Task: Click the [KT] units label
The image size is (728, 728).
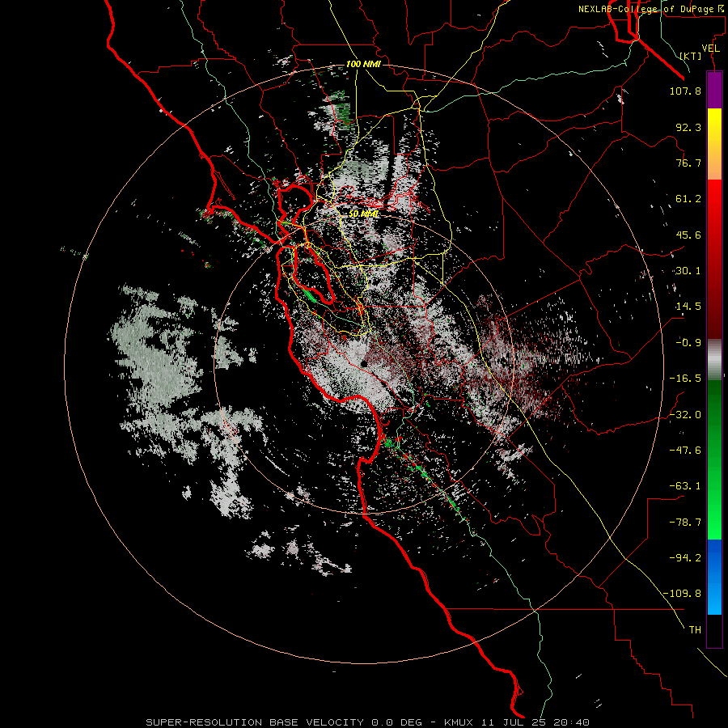Action: 691,56
